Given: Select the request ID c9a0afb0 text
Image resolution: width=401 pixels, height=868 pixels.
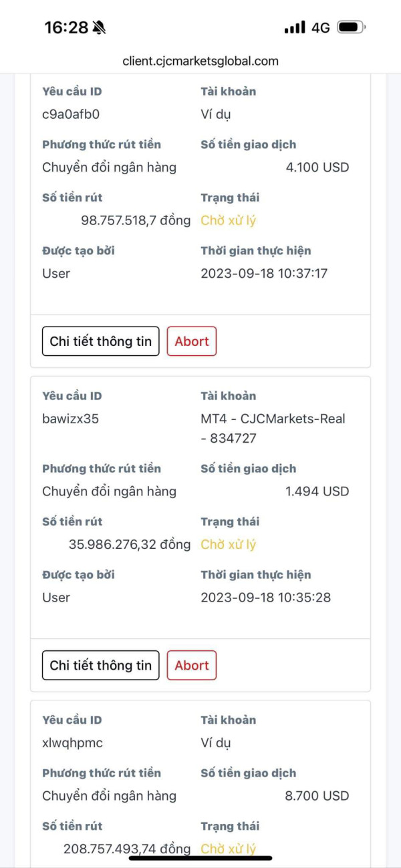Looking at the screenshot, I should (x=71, y=114).
